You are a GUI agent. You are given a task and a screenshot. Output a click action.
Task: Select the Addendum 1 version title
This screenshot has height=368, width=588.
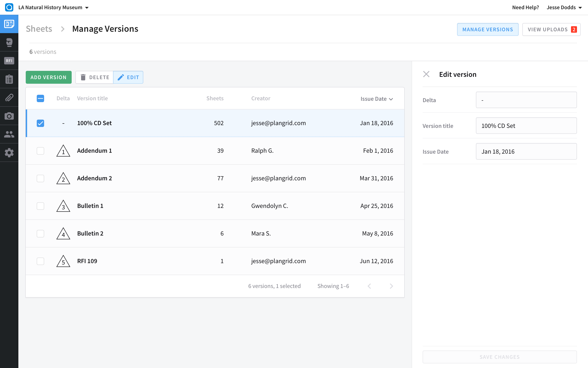click(x=95, y=151)
